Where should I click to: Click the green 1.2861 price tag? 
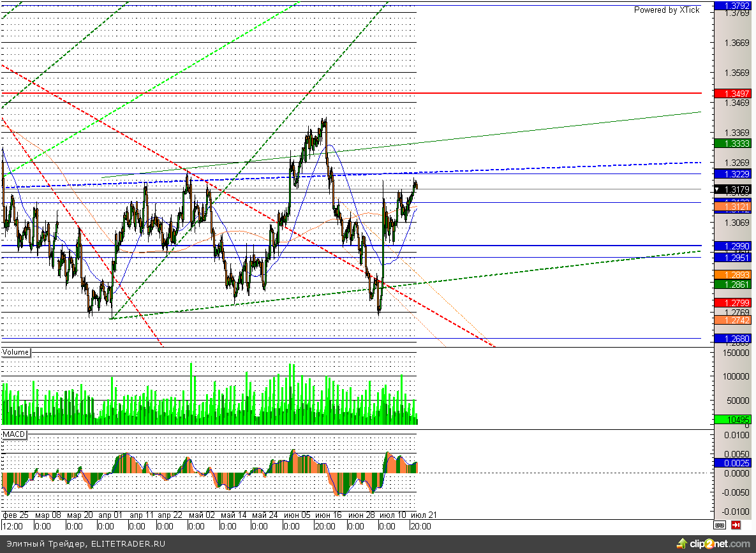[x=732, y=284]
